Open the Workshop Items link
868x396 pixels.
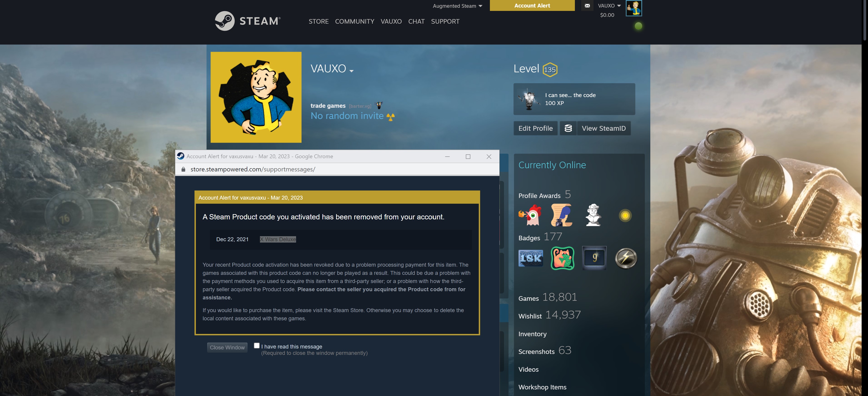[x=542, y=387]
